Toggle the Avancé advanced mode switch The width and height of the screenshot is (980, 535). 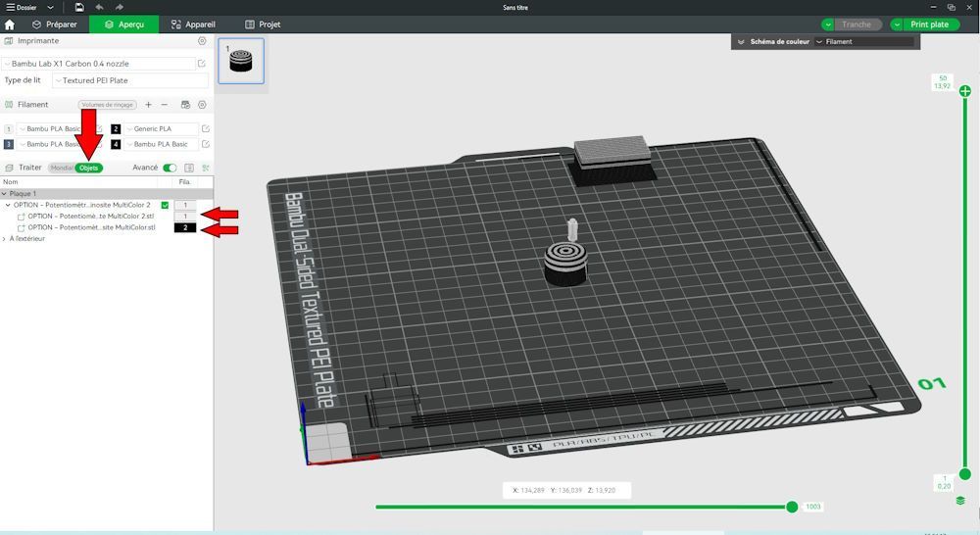(170, 168)
